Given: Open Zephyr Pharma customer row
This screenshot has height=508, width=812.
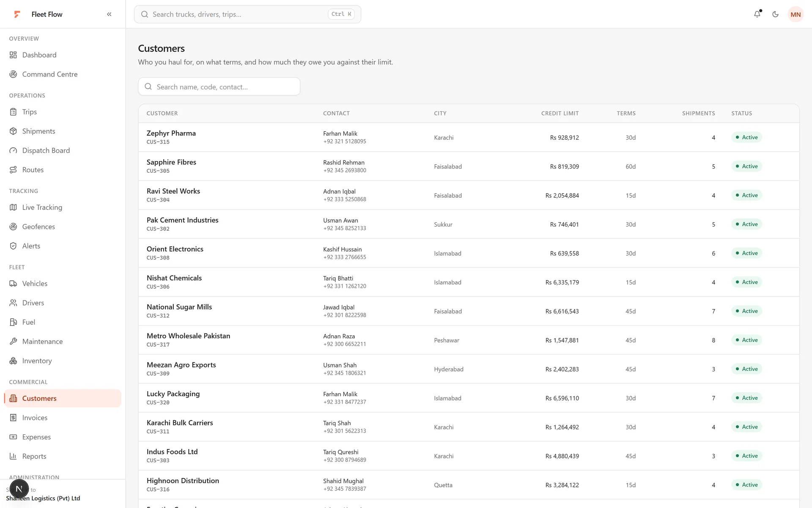Looking at the screenshot, I should tap(469, 138).
